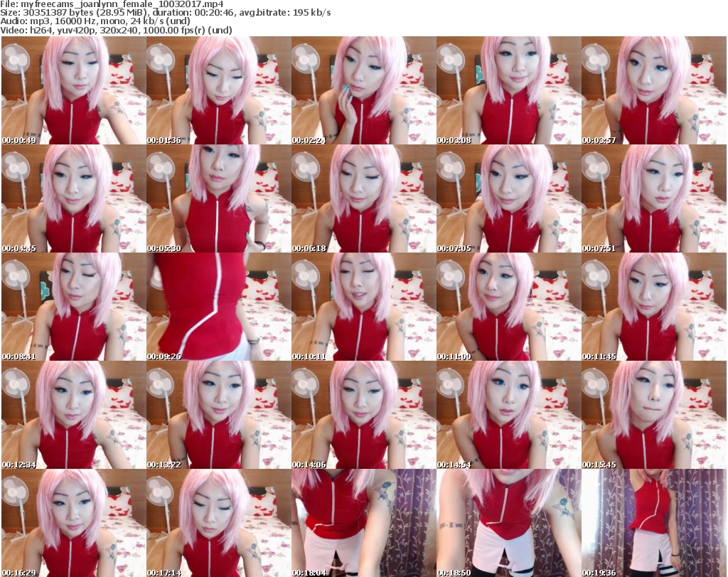The height and width of the screenshot is (577, 728).
Task: Pick the frame stamped 00:11:45
Action: (654, 307)
